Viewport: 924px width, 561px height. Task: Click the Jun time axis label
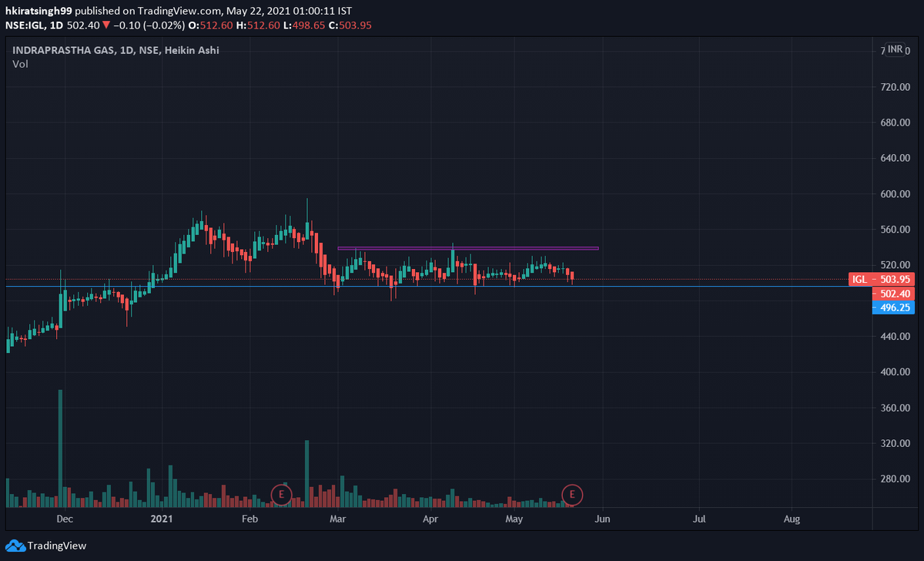(602, 519)
